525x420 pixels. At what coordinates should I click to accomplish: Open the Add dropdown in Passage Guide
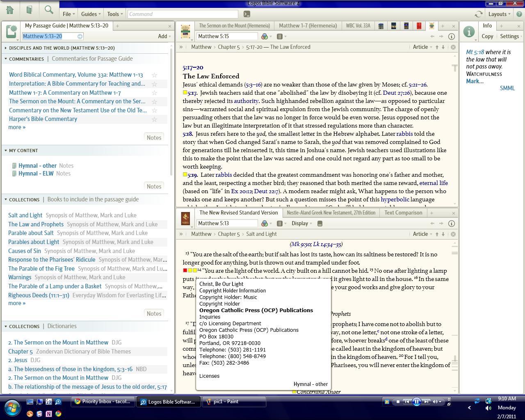pos(164,36)
